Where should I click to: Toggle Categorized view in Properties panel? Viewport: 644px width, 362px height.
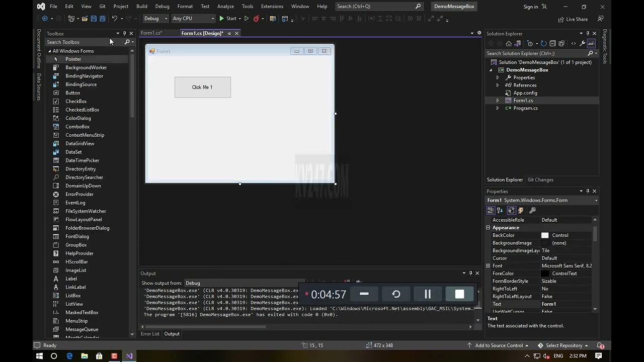pos(491,210)
